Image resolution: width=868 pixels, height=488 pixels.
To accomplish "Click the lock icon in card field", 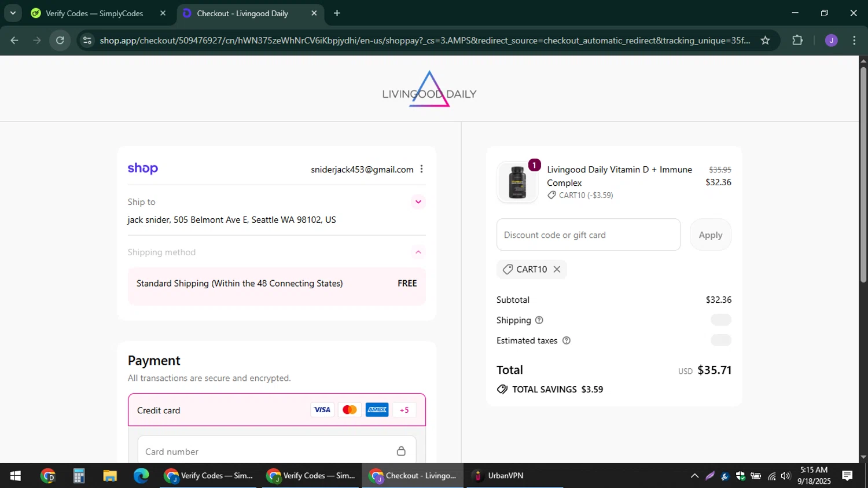I will click(401, 451).
